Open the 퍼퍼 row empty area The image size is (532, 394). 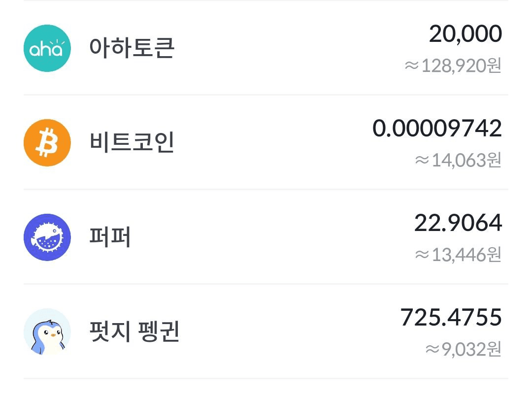271,237
